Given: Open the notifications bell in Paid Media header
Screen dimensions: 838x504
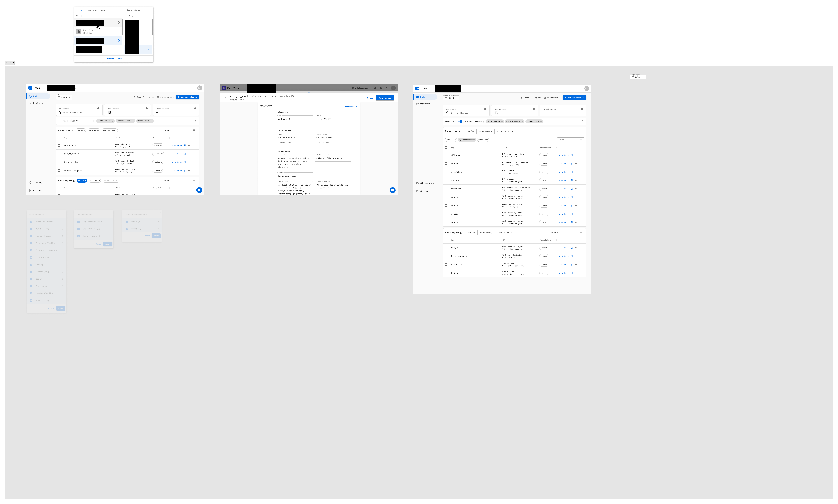Looking at the screenshot, I should tap(375, 88).
